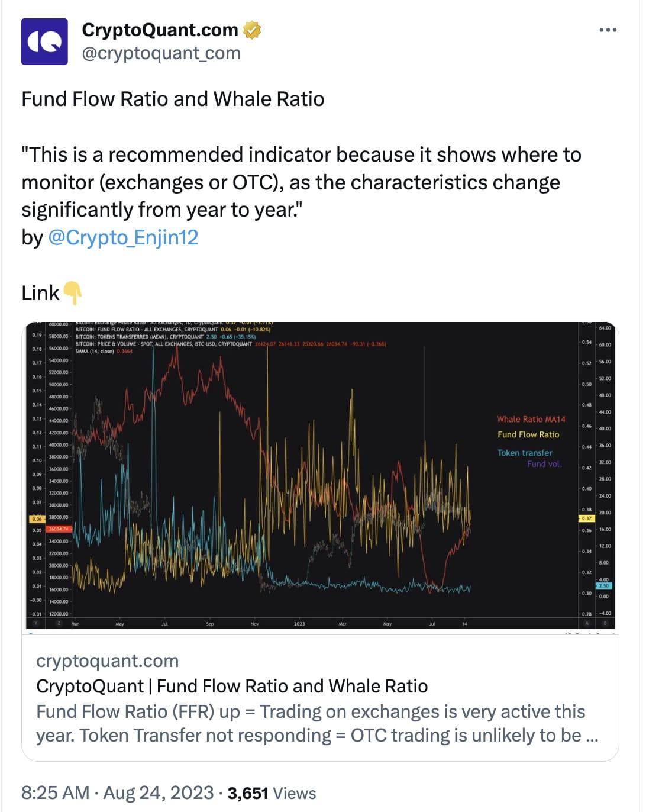Click the 2023 marker on the chart timeline
This screenshot has height=812, width=646.
click(x=299, y=624)
